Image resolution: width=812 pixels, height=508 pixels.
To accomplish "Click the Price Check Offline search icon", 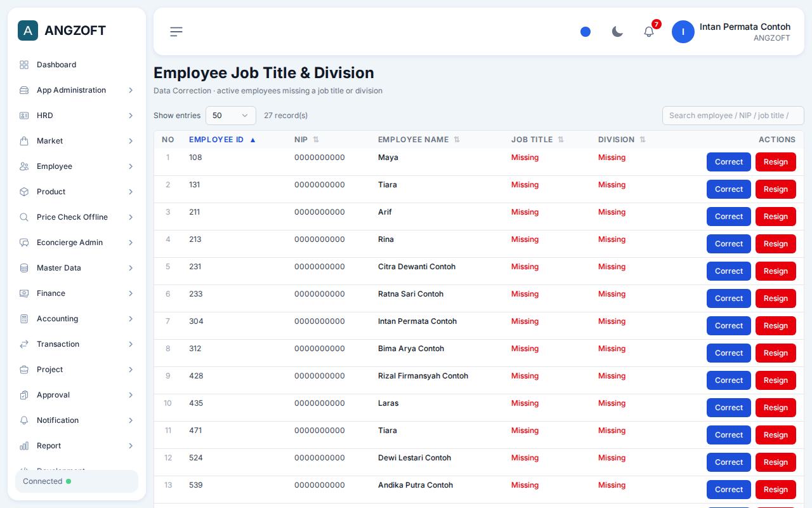I will [24, 217].
